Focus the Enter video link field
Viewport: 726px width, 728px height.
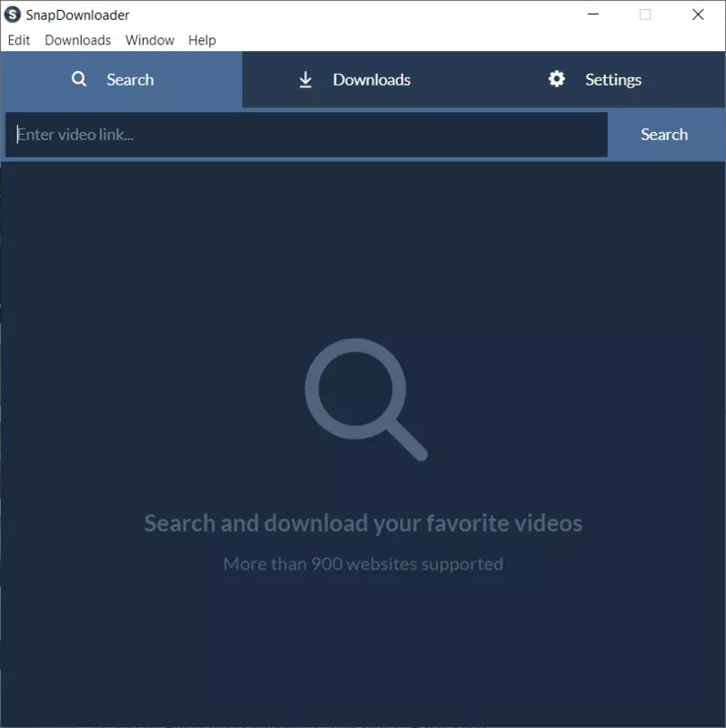[x=307, y=135]
